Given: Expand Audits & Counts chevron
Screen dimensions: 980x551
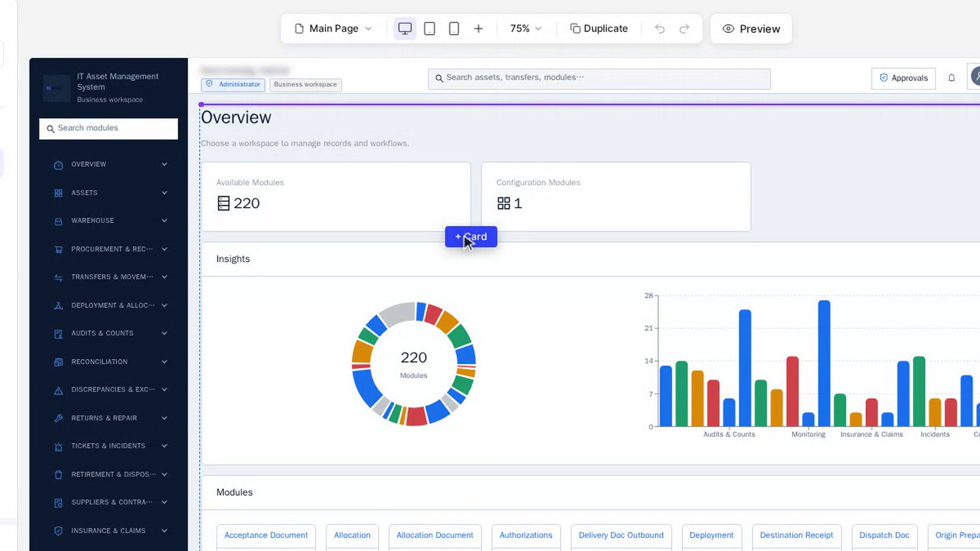Looking at the screenshot, I should click(164, 333).
